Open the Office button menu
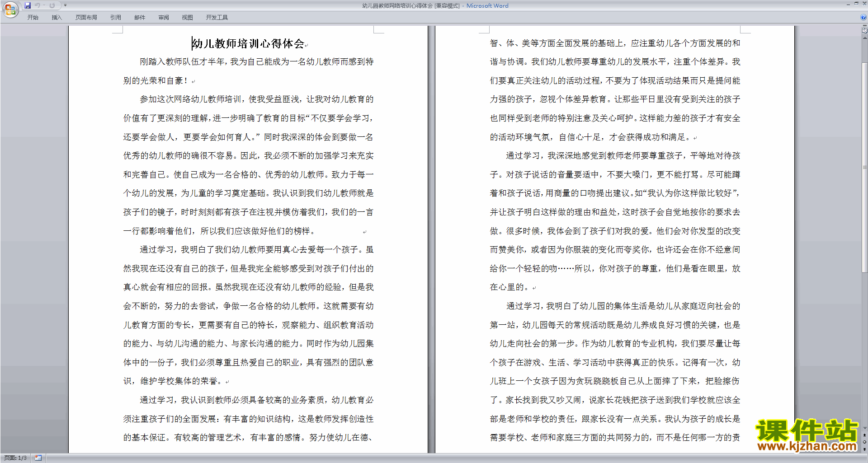Image resolution: width=868 pixels, height=463 pixels. click(x=10, y=9)
